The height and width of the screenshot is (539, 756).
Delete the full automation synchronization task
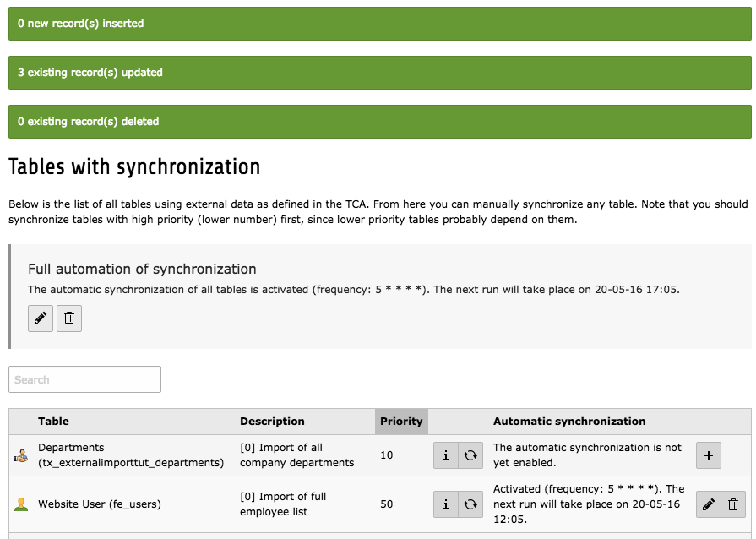click(x=68, y=318)
